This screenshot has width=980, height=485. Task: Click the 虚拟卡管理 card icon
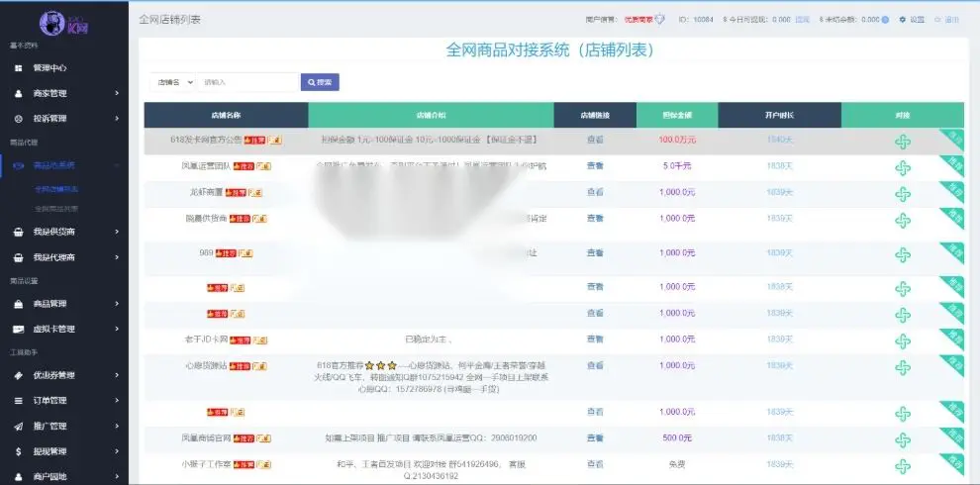point(18,329)
